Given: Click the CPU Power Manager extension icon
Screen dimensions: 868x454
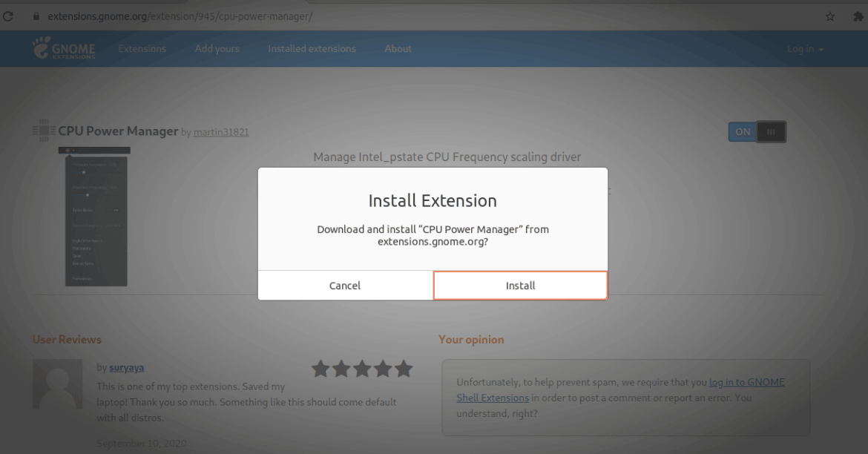Looking at the screenshot, I should pyautogui.click(x=42, y=130).
